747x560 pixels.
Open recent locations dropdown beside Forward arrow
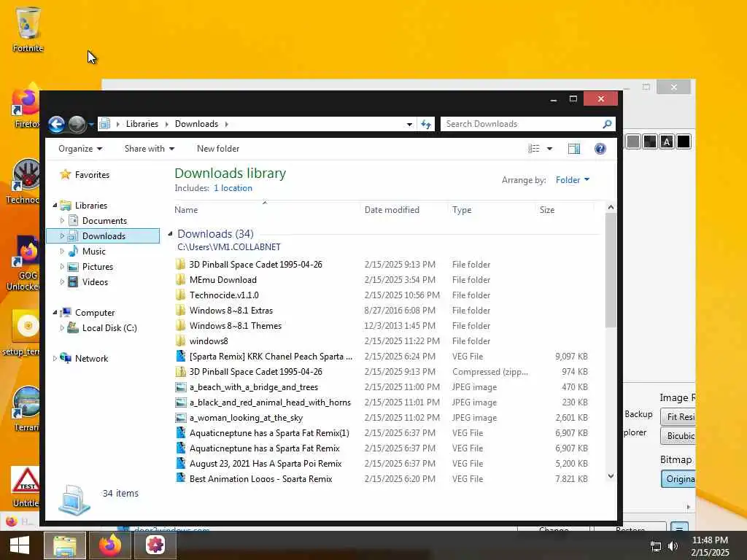click(x=91, y=125)
